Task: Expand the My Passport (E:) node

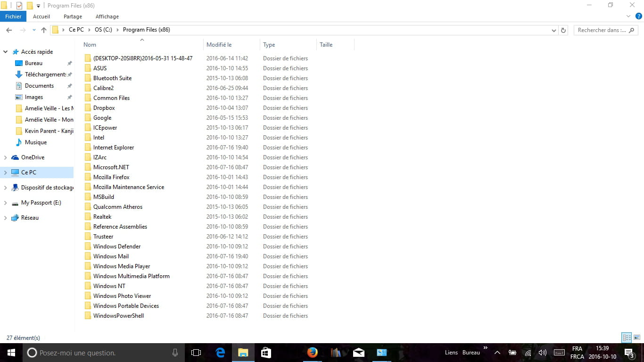Action: 5,203
